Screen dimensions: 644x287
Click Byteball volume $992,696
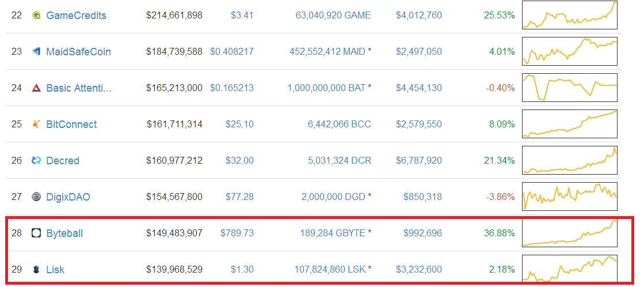(422, 233)
